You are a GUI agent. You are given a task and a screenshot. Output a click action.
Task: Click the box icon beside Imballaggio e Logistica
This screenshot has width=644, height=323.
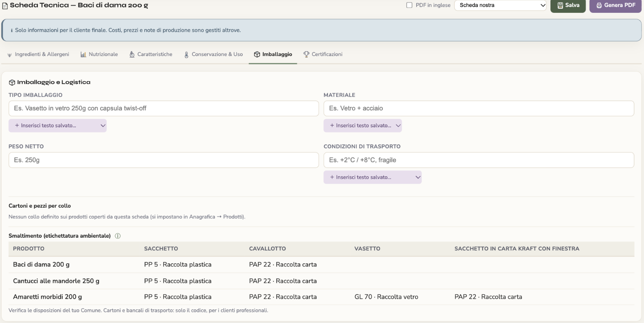[x=12, y=82]
